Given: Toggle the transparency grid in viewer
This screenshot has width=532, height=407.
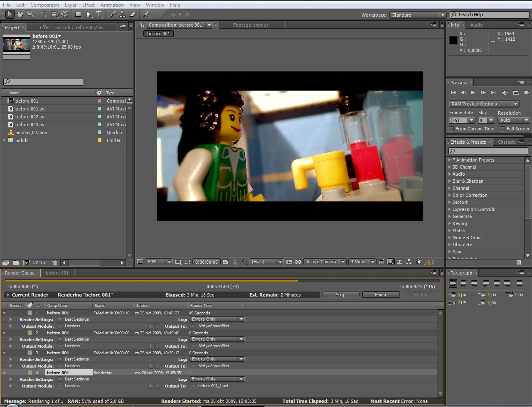Looking at the screenshot, I should (x=298, y=262).
